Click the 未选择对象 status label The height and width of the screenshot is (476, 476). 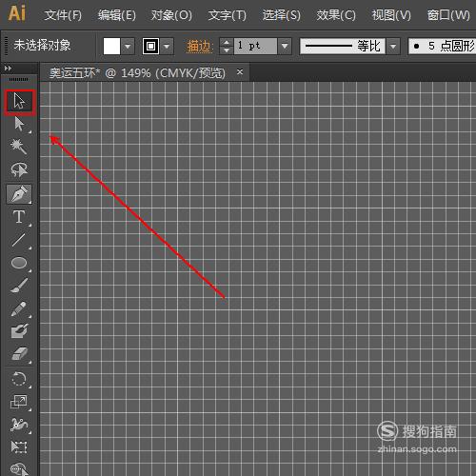42,45
